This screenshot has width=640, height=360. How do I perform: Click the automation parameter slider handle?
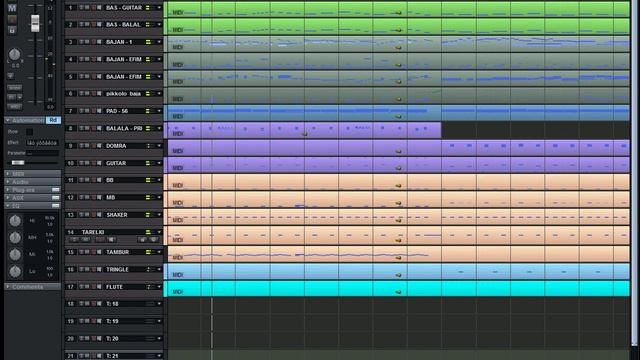pos(18,162)
